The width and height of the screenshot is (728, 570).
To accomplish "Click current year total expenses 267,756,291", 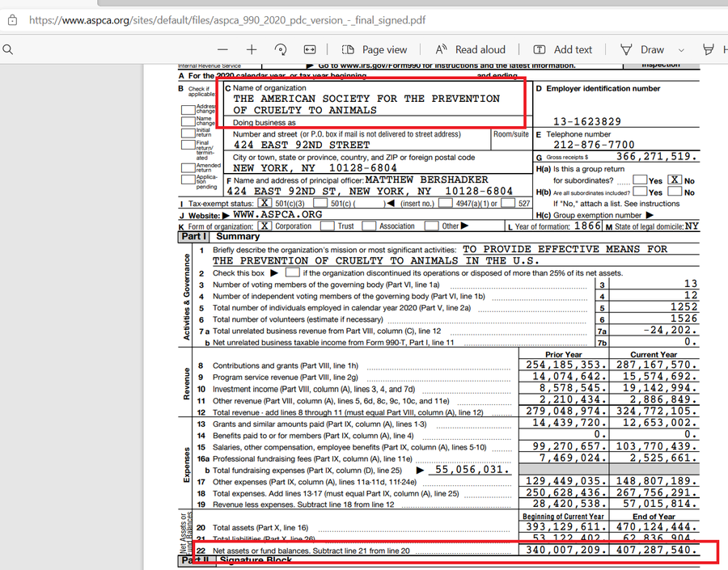I will 657,492.
